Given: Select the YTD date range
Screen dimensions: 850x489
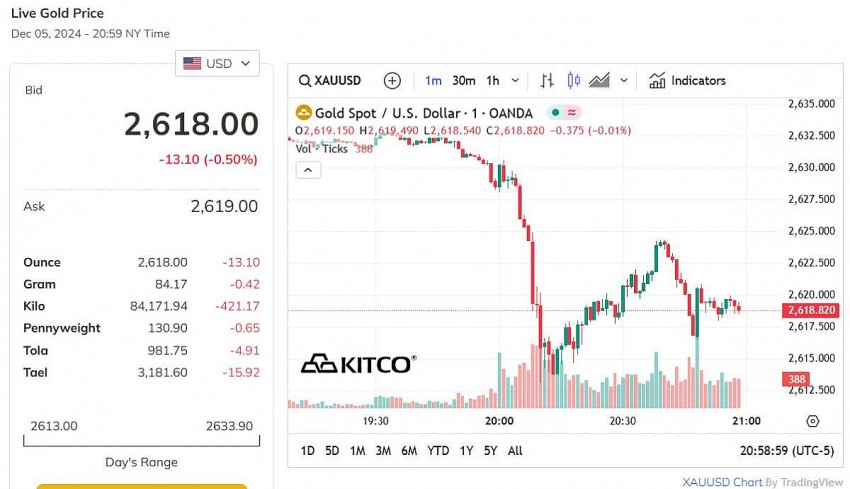Looking at the screenshot, I should [x=438, y=451].
